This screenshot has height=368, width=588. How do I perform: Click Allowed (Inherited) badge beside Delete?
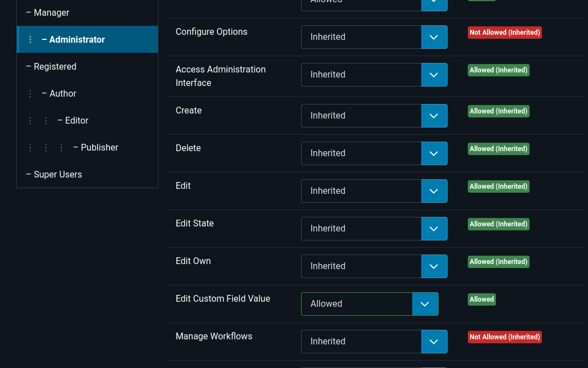[x=498, y=149]
